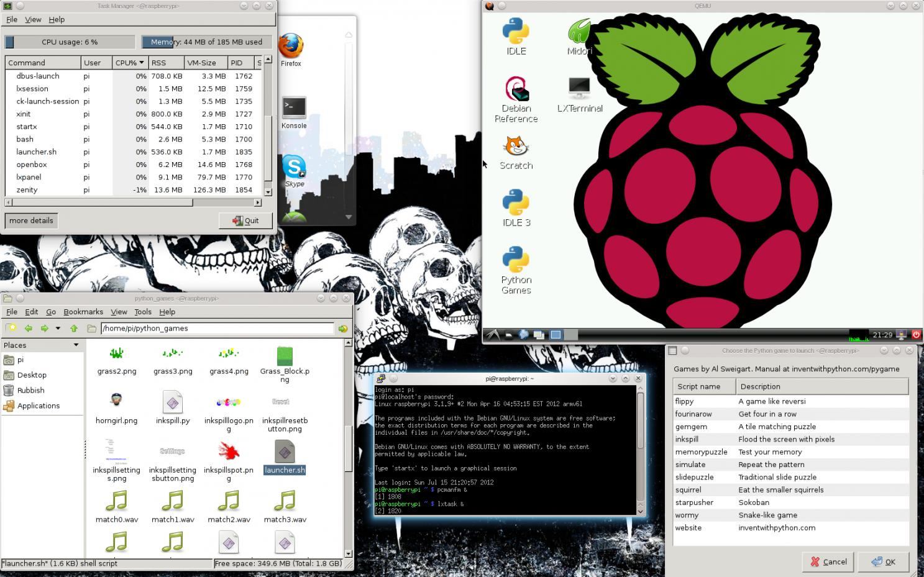Select Applications in Places sidebar
The height and width of the screenshot is (577, 924).
pos(42,406)
